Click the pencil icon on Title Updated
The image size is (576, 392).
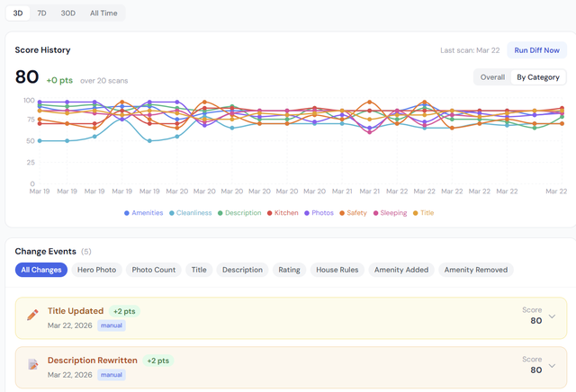click(x=32, y=315)
